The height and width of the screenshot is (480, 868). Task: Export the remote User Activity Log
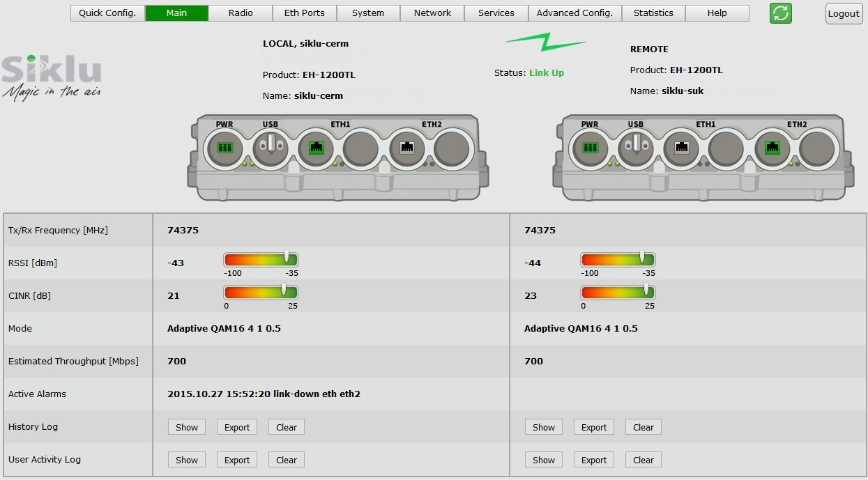pos(594,460)
